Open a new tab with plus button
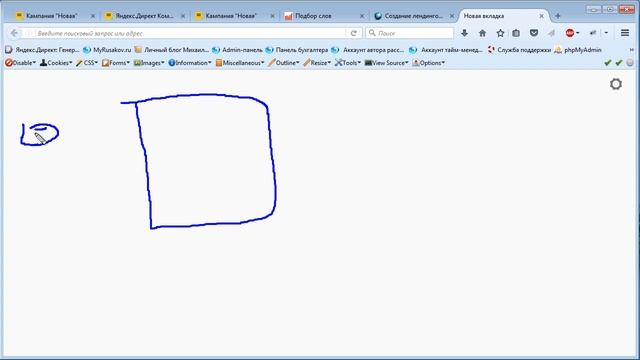The image size is (640, 360). [558, 16]
